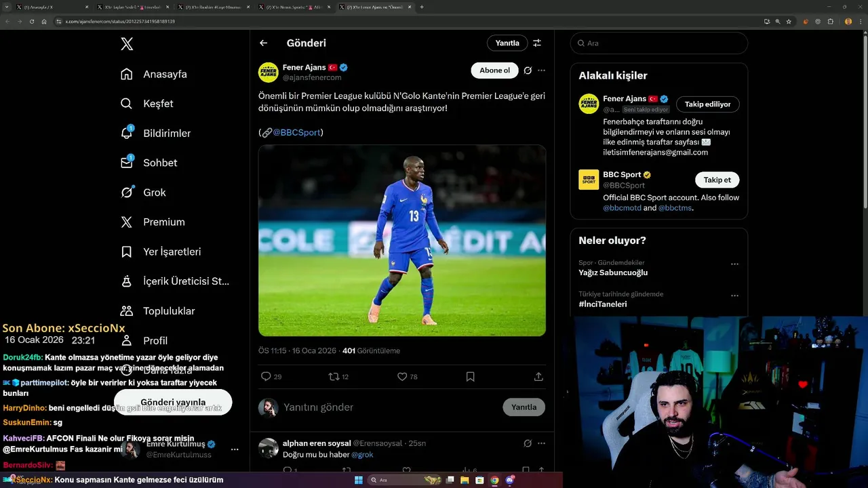The height and width of the screenshot is (488, 868).
Task: Click the Yanıtla button in post header
Action: click(x=507, y=43)
